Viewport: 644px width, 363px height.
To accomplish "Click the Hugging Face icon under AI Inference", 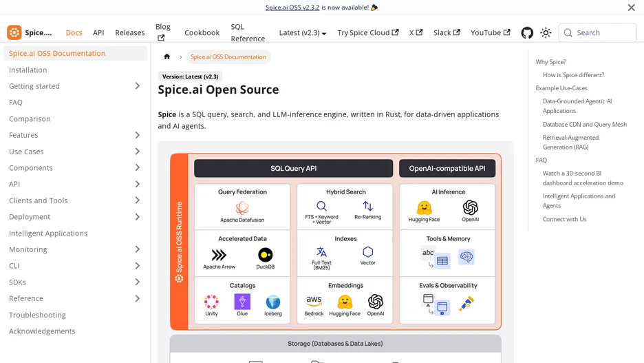I will pos(425,208).
